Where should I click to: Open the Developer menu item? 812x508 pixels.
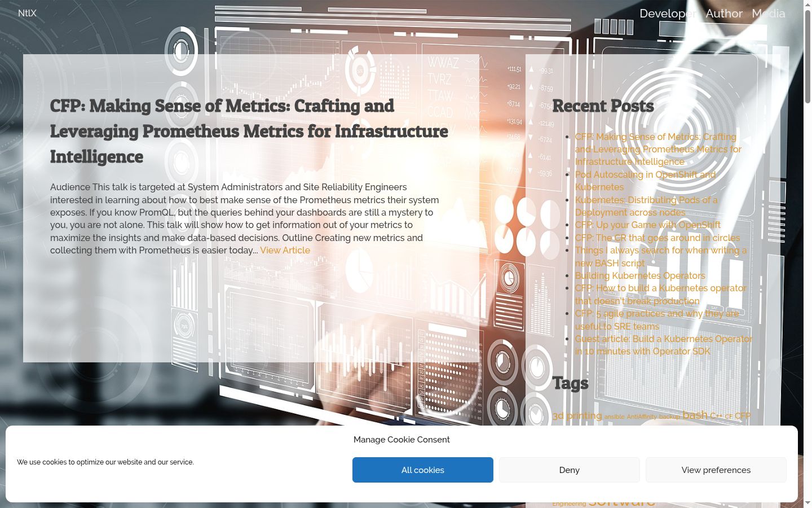(668, 14)
